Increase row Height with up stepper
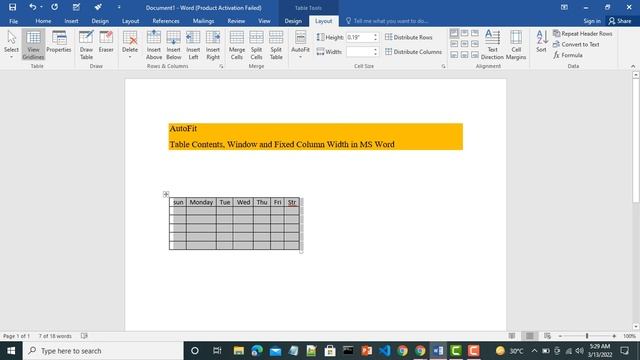Viewport: 640px width, 360px height. pos(376,35)
